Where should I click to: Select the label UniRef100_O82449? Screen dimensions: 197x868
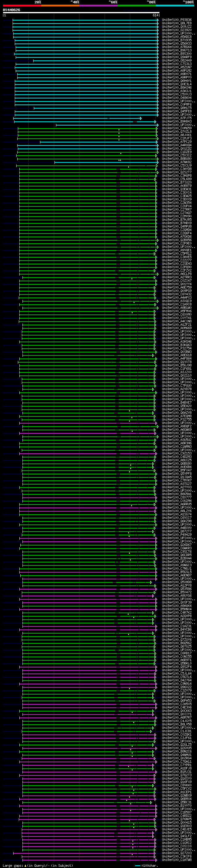tap(177, 60)
